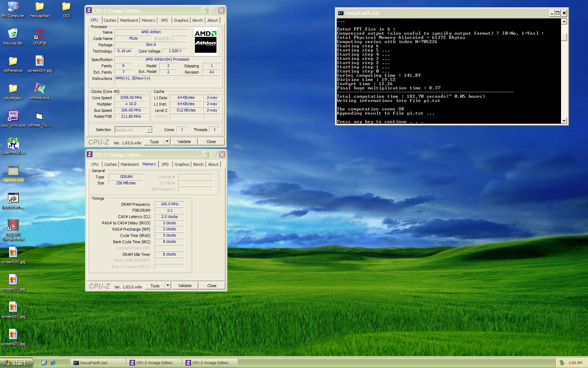Click the Level 2 cache value 512 KBytes
The image size is (588, 368).
point(186,110)
